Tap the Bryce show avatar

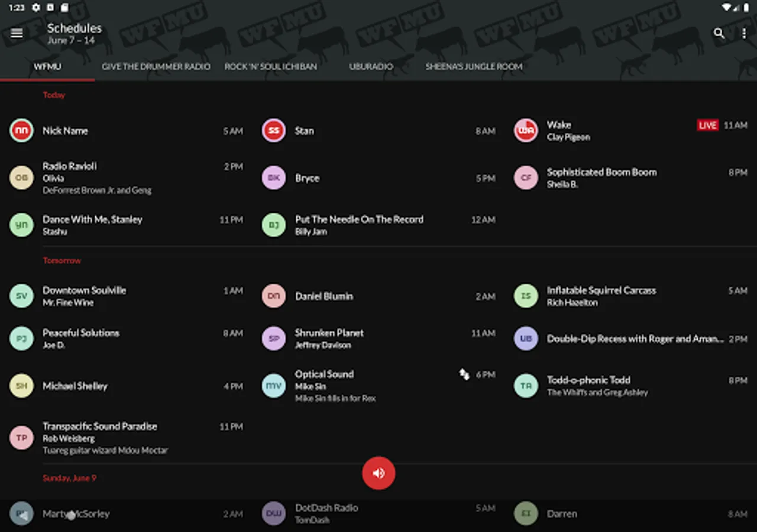tap(274, 178)
